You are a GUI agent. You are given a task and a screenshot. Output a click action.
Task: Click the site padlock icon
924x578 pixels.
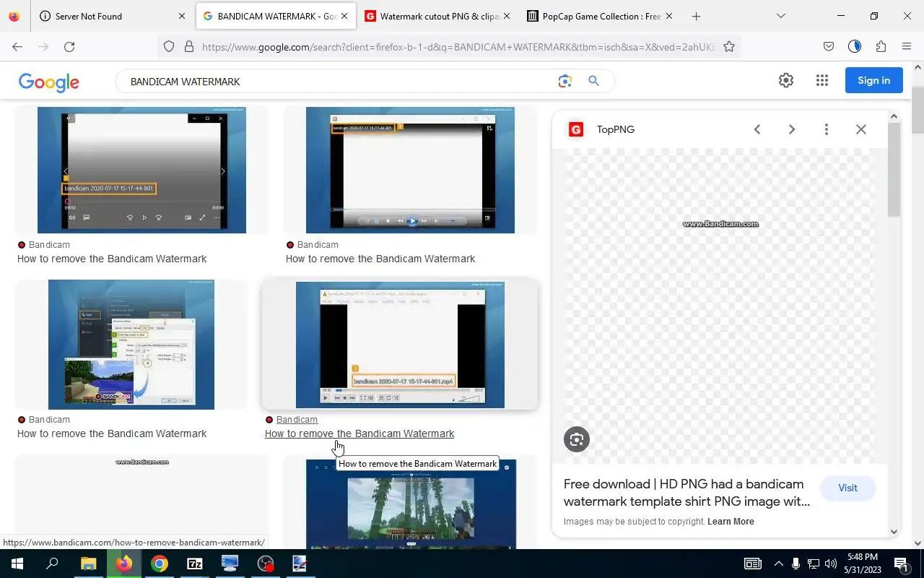(189, 46)
